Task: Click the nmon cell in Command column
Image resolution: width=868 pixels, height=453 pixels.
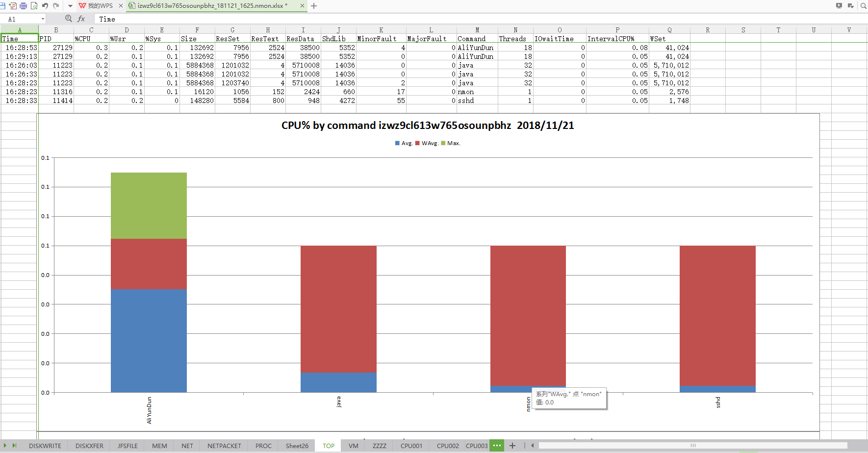Action: tap(477, 92)
